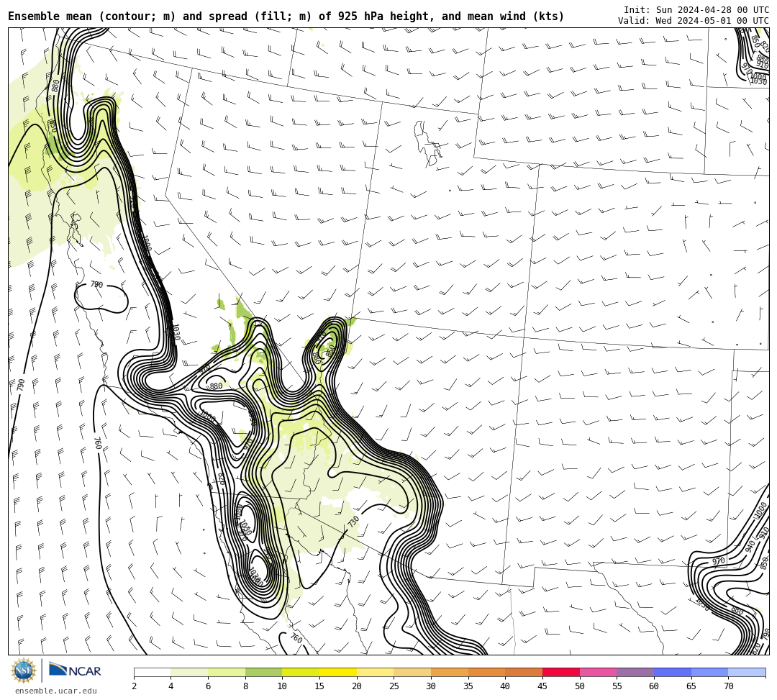Click the colorbar label 2

click(x=134, y=686)
